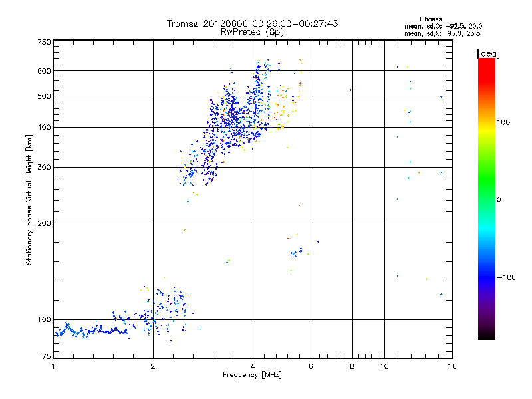The width and height of the screenshot is (532, 399).
Task: Click the '[deg]' colorbar unit label
Action: [x=488, y=53]
